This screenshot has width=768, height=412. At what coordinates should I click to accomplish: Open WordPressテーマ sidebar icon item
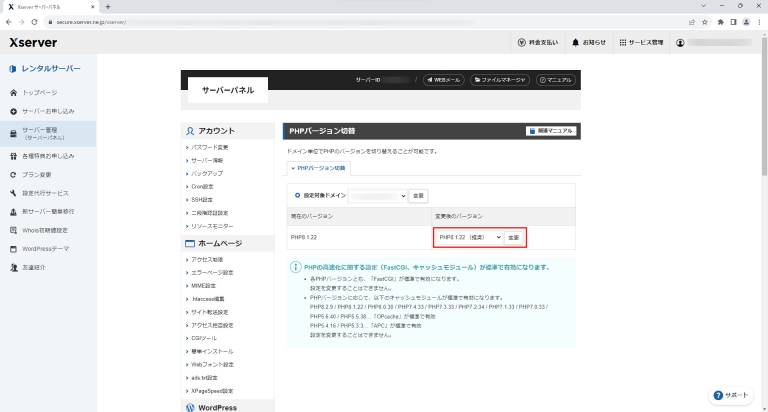(x=13, y=248)
